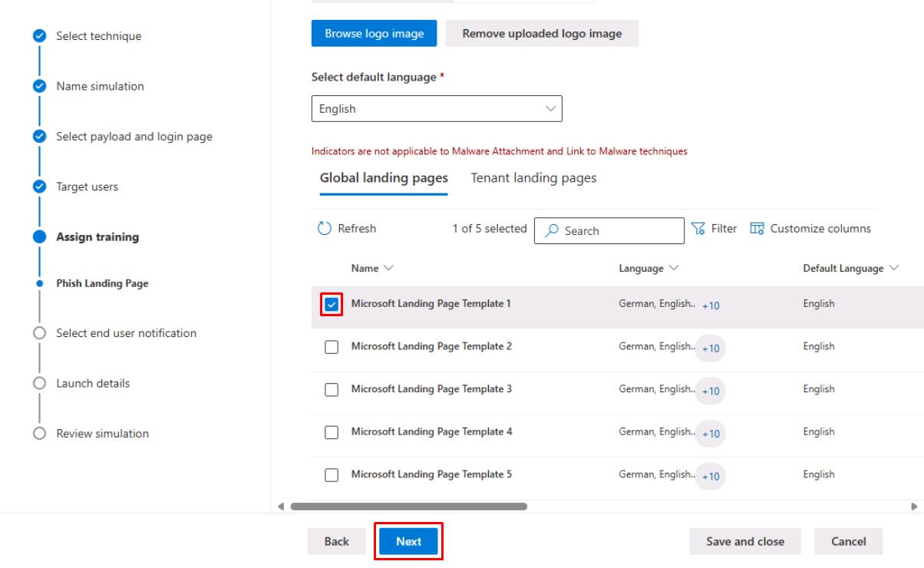924x568 pixels.
Task: Select the Global landing pages tab
Action: coord(384,178)
